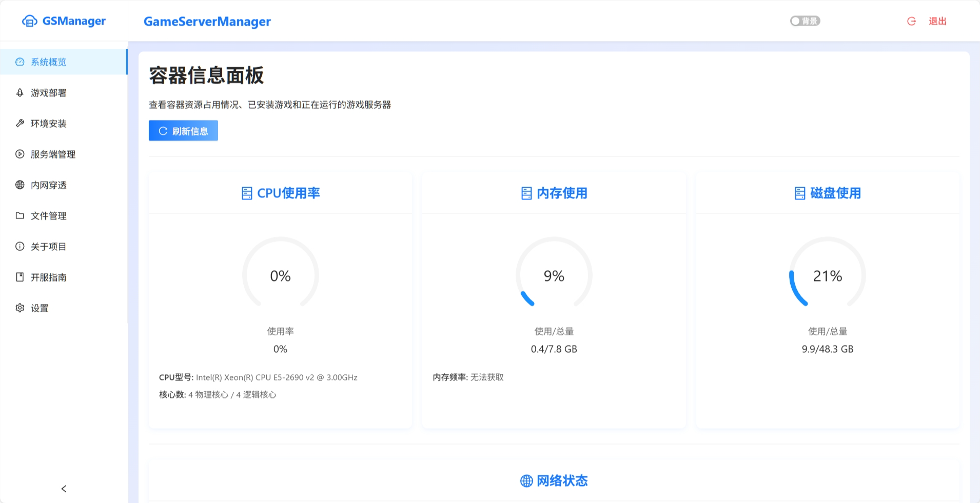Click the 4 物理核心 / 4 逻辑核心 text
The height and width of the screenshot is (503, 980).
[232, 395]
